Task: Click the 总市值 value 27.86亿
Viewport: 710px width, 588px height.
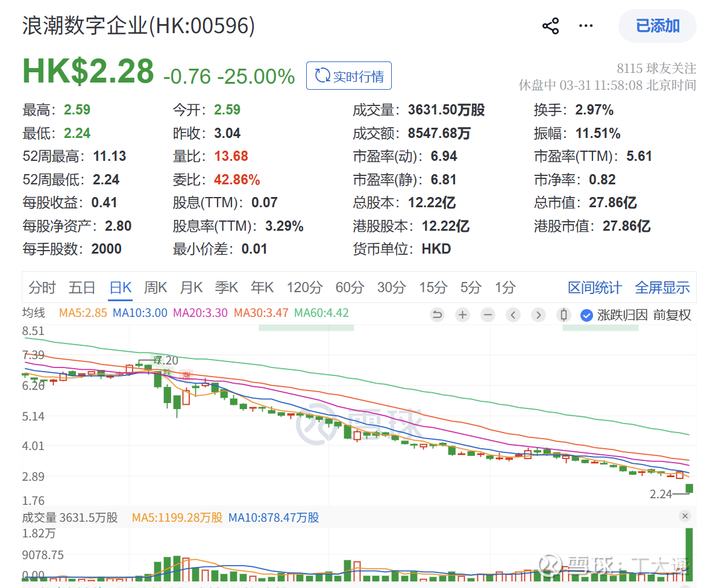Action: (612, 202)
